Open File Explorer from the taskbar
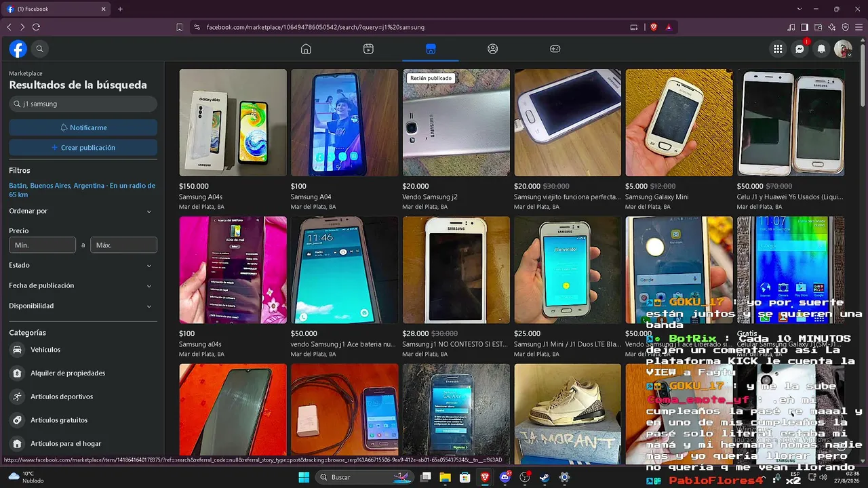Viewport: 868px width, 488px height. (x=446, y=477)
